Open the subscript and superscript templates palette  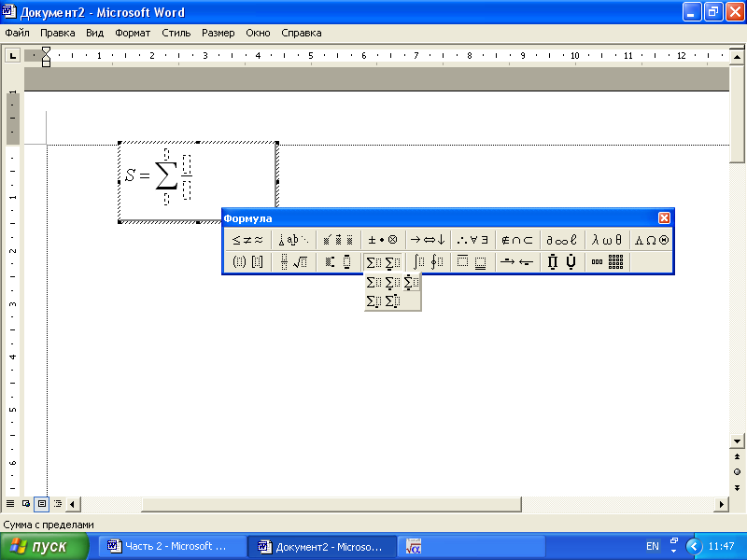[339, 261]
